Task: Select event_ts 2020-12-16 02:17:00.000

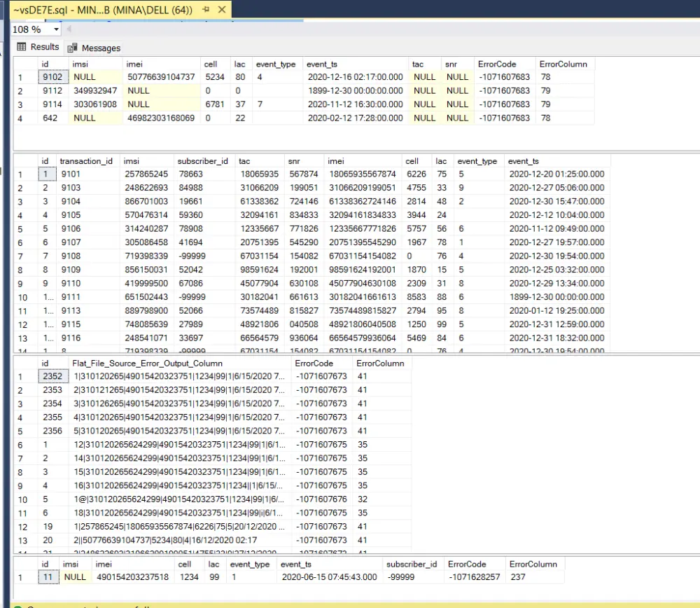Action: pyautogui.click(x=356, y=77)
